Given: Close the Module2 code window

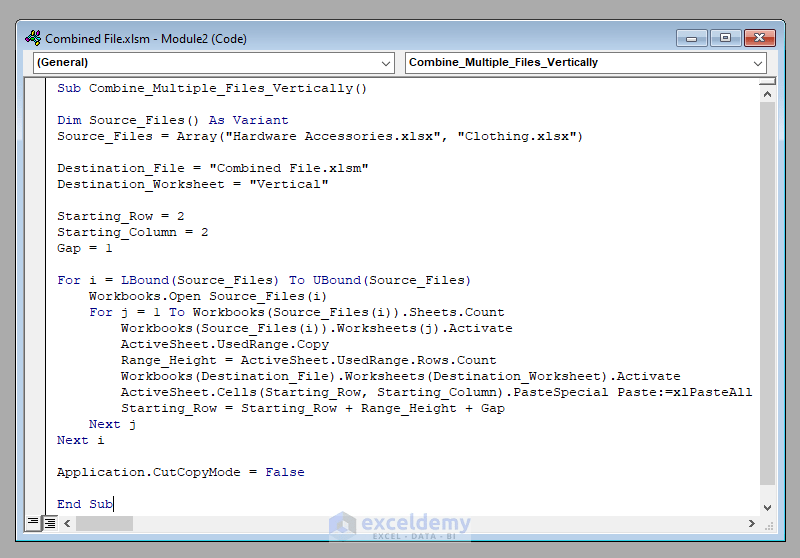Looking at the screenshot, I should (x=759, y=38).
